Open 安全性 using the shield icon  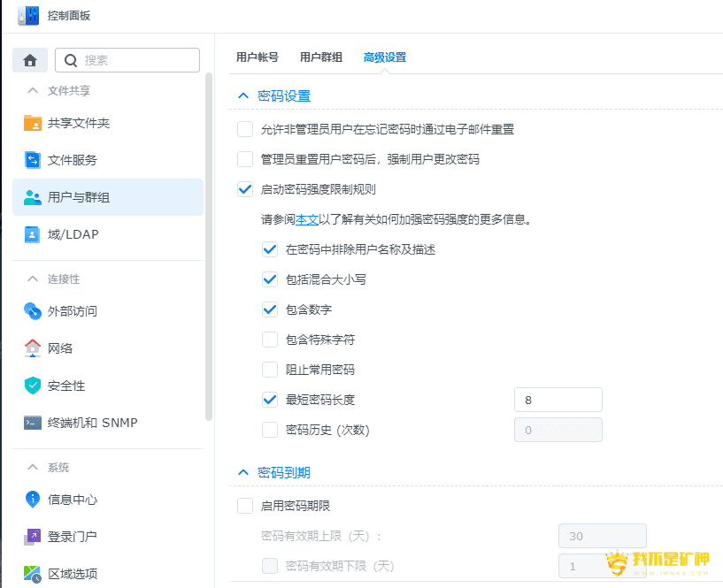pyautogui.click(x=33, y=386)
